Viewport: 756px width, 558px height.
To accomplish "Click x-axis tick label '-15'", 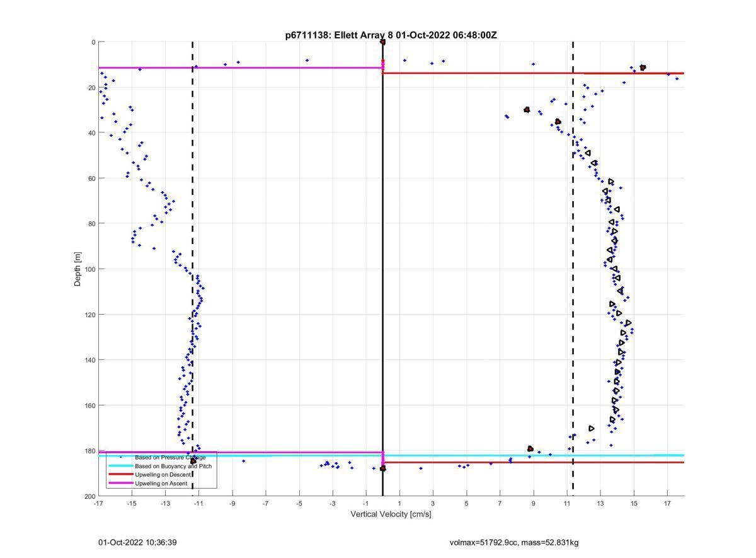I will click(132, 503).
